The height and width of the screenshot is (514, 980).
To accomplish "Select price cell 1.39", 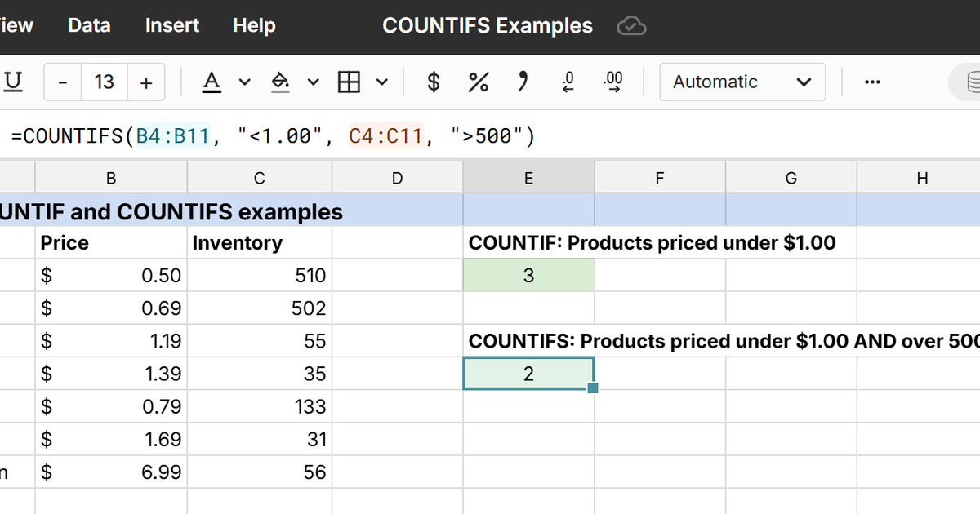I will pos(111,374).
